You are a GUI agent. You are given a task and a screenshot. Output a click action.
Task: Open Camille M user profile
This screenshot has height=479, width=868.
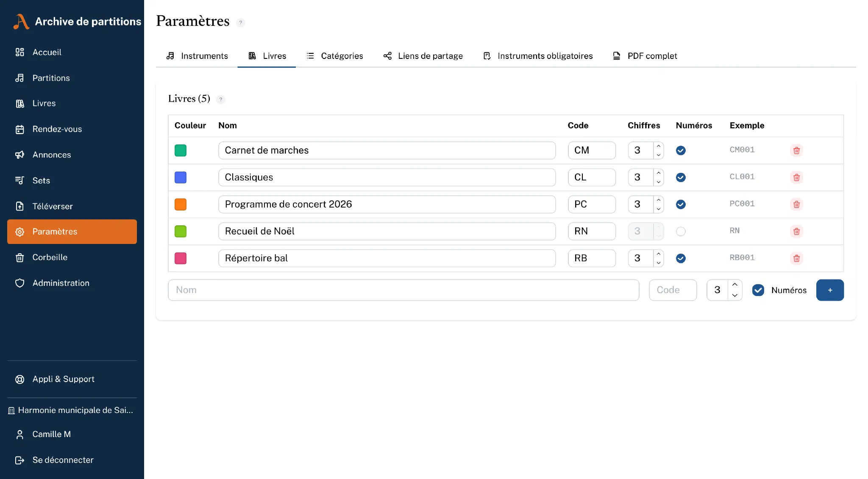(72, 434)
